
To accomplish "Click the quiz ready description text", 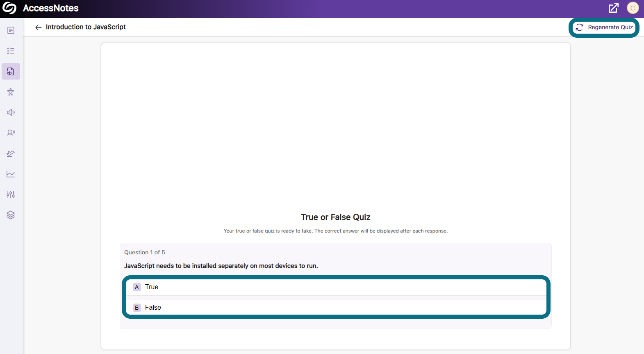I will [x=336, y=231].
